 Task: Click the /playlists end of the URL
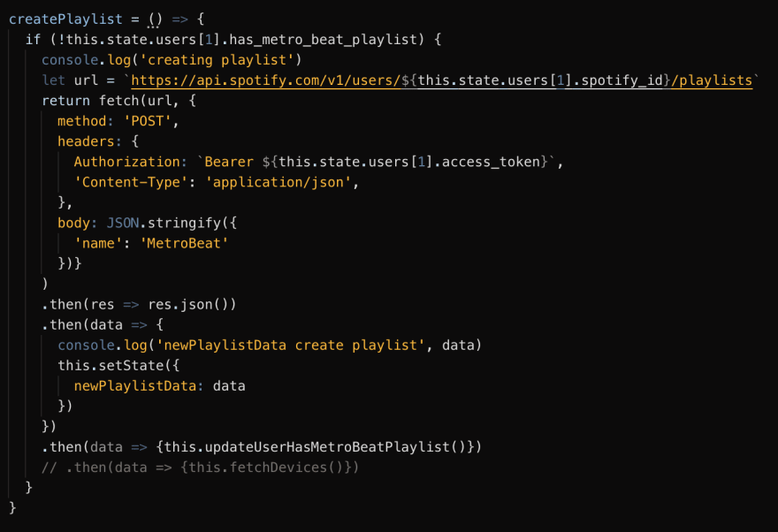coord(712,80)
